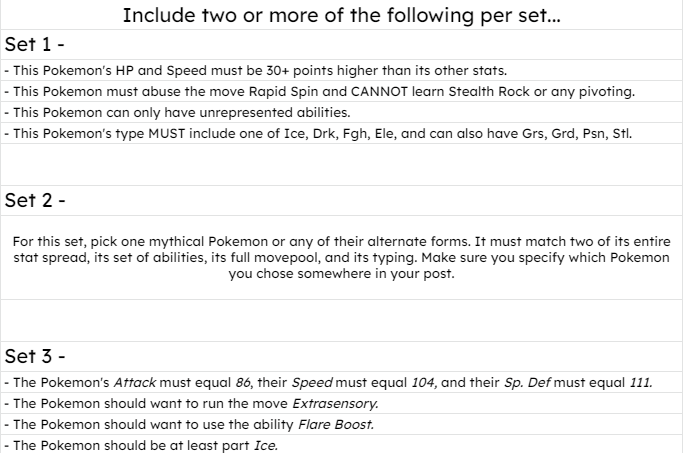This screenshot has width=683, height=453.
Task: Click the 'Include two or more' header cell
Action: pos(342,15)
